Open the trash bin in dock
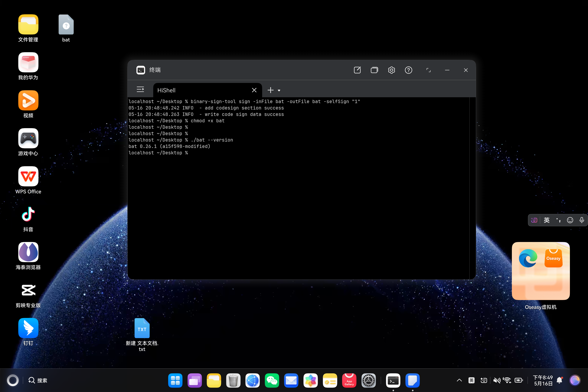 [x=233, y=381]
